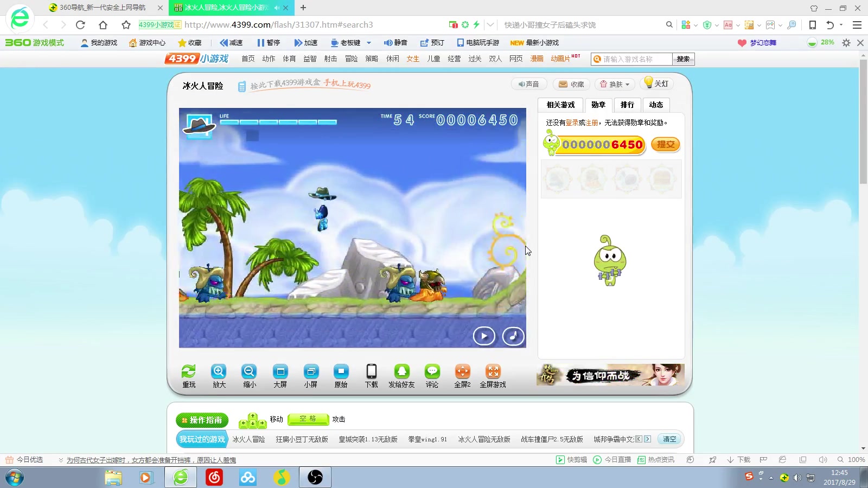Open the 换肤 skin dropdown
868x488 pixels.
(615, 84)
